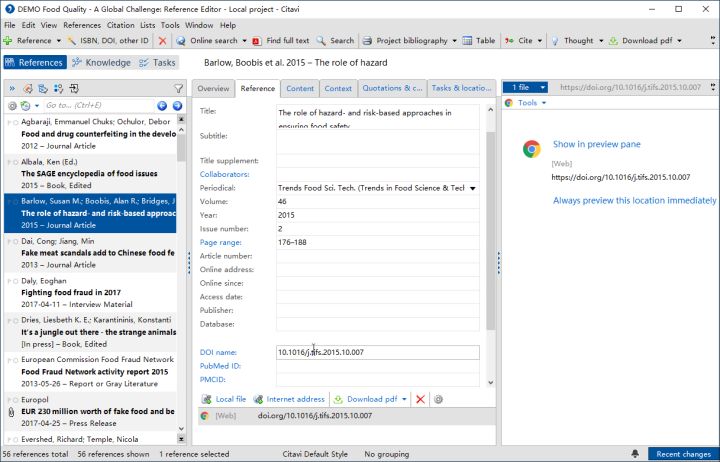Click the black arrow-into-box icon above reference list
This screenshot has height=462, width=720.
74,88
